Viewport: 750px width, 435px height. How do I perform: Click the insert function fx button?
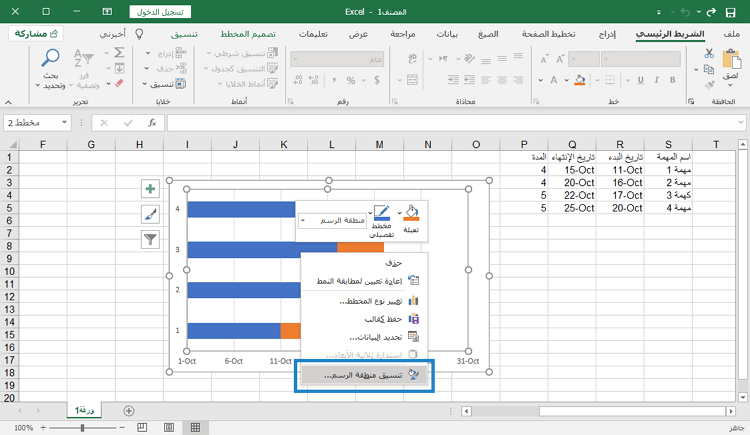151,122
